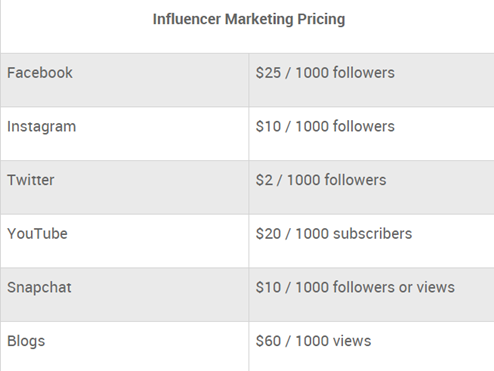
Task: Click the word Marketing in the title
Action: (x=259, y=19)
